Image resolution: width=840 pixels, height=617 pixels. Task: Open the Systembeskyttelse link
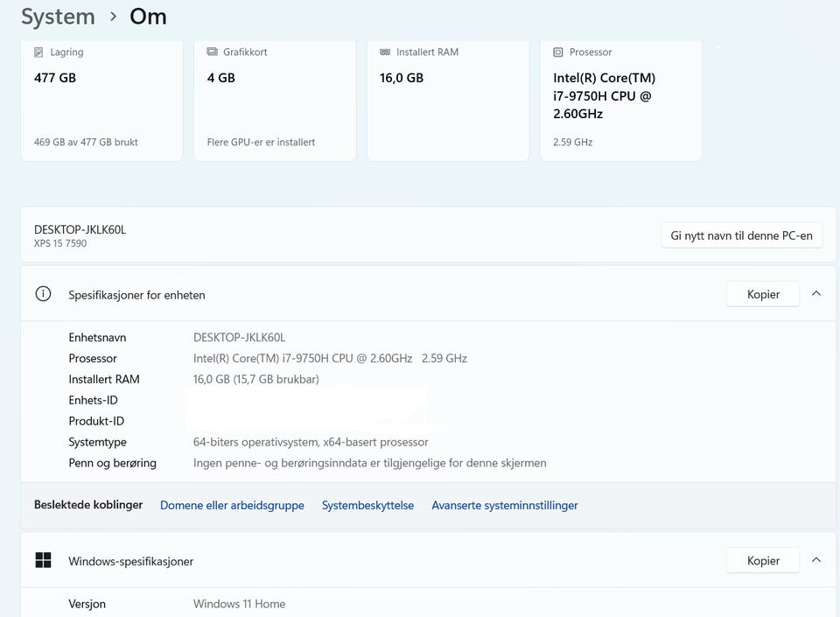pos(367,505)
